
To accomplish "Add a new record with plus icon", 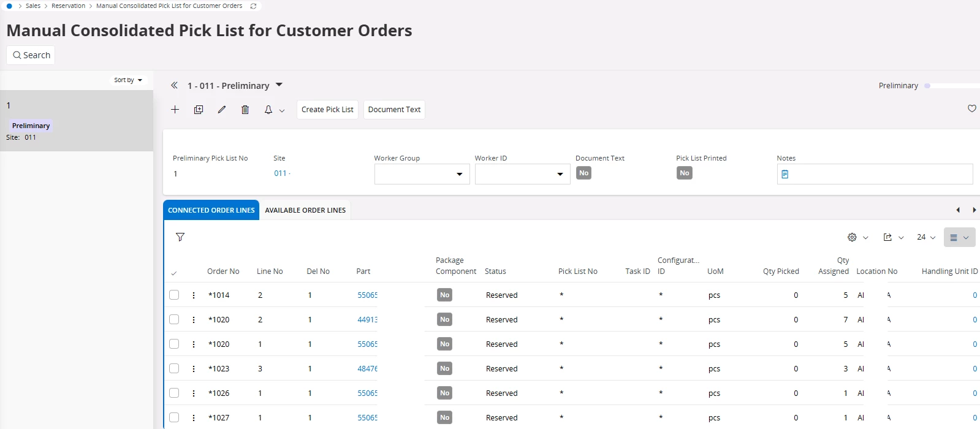I will [x=175, y=110].
